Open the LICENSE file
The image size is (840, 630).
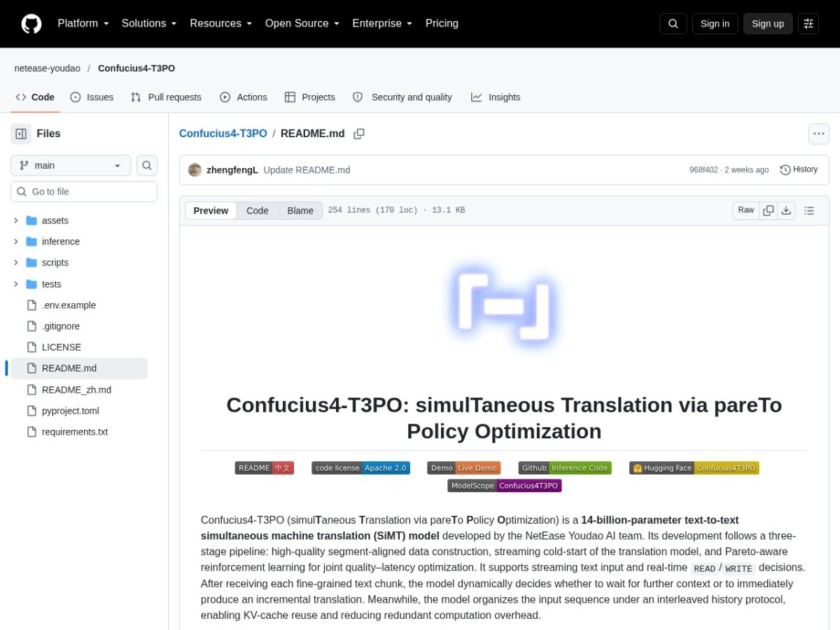click(x=62, y=347)
